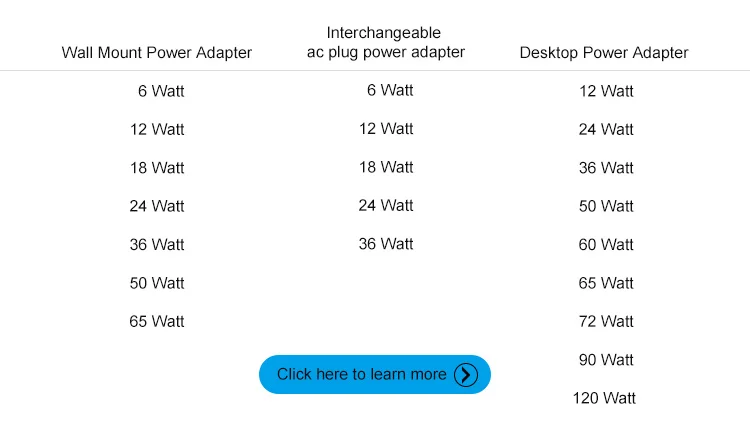Choose 120 Watt under Desktop Power Adapter

pos(604,398)
